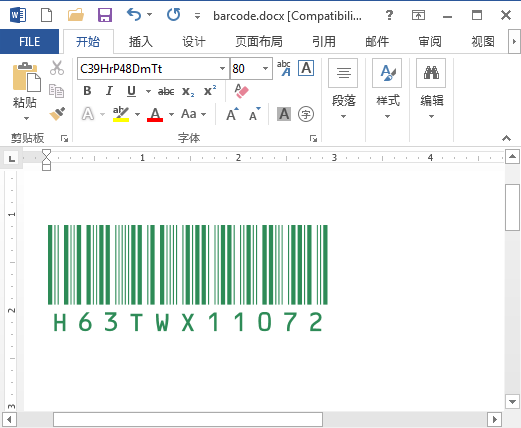Screen dimensions: 521x428
Task: Collapse the ribbon with chevron
Action: [x=506, y=138]
